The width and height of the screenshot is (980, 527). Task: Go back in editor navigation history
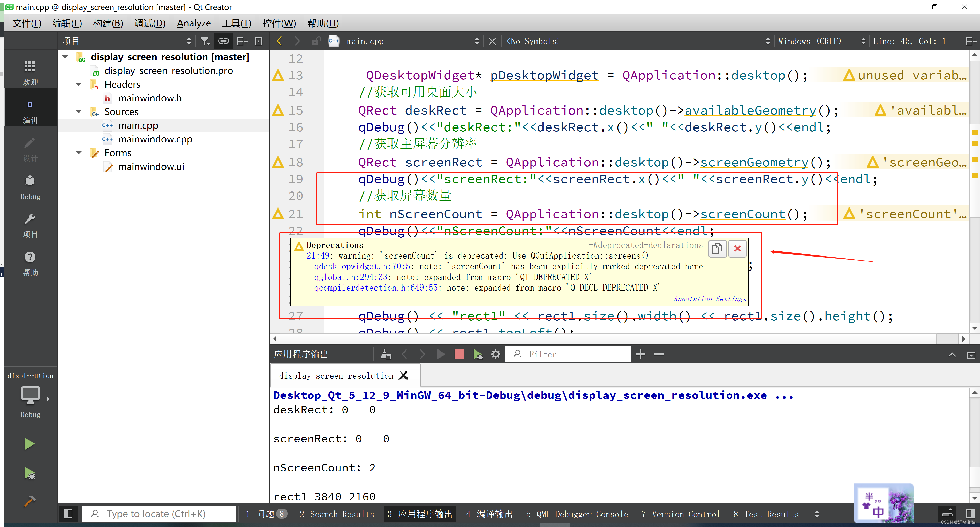pyautogui.click(x=280, y=41)
